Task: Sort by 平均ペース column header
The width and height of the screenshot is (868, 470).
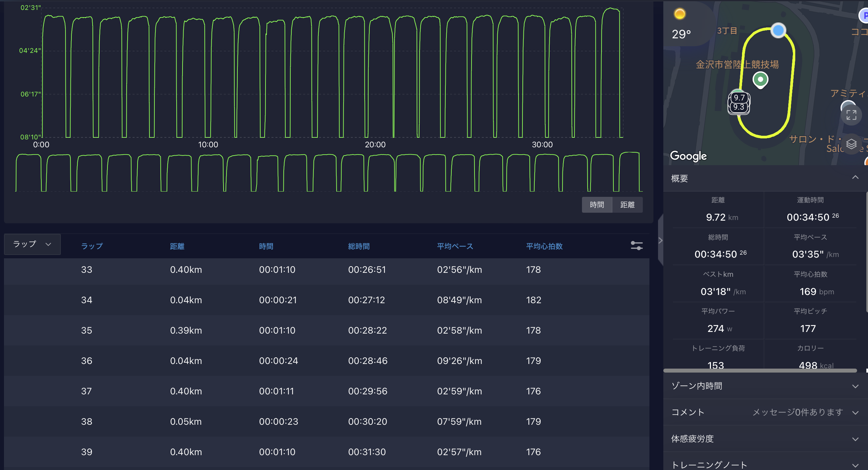Action: [455, 246]
